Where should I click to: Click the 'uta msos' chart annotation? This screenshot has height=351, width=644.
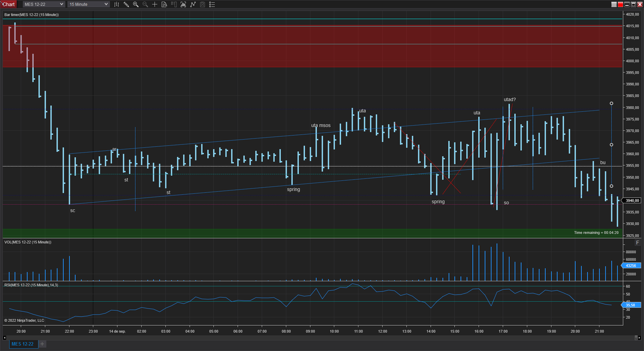click(321, 126)
